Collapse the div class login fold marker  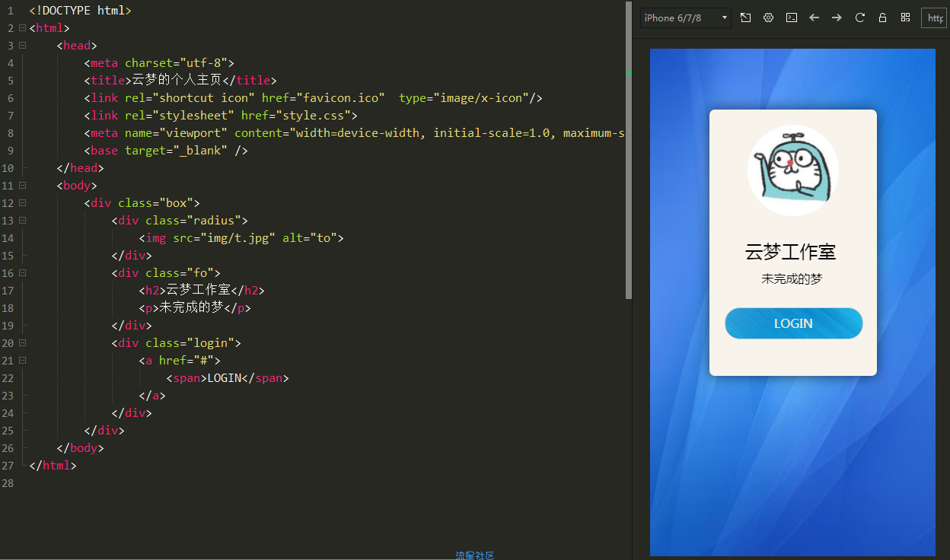coord(22,343)
